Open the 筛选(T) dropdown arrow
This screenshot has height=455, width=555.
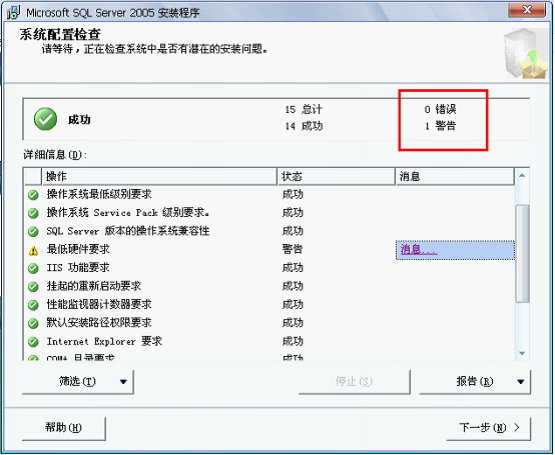[123, 382]
